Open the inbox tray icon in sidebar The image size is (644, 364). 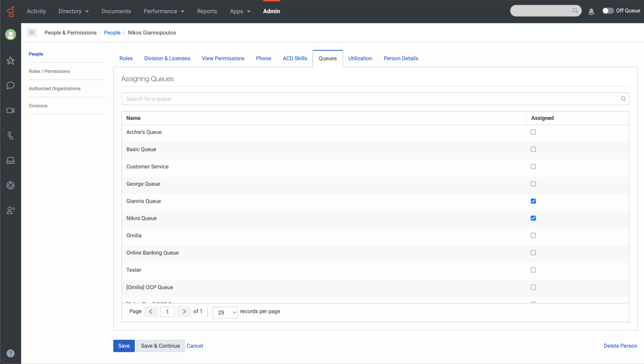pyautogui.click(x=11, y=161)
